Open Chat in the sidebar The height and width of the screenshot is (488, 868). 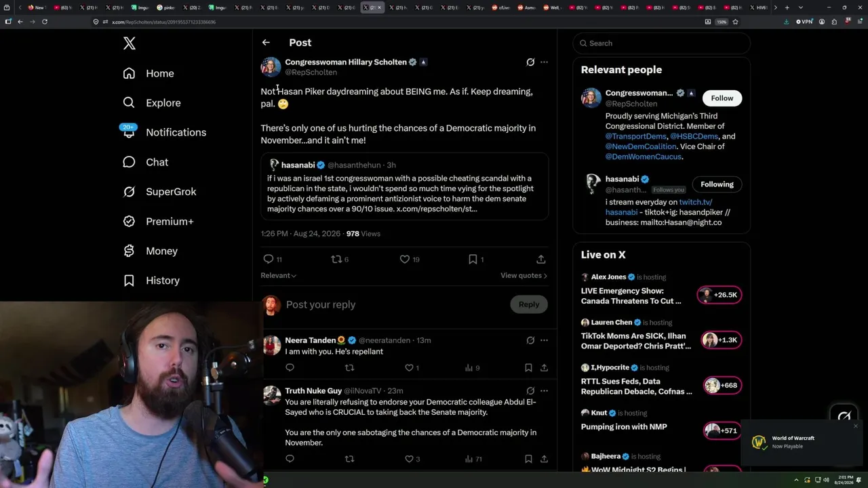pos(146,162)
